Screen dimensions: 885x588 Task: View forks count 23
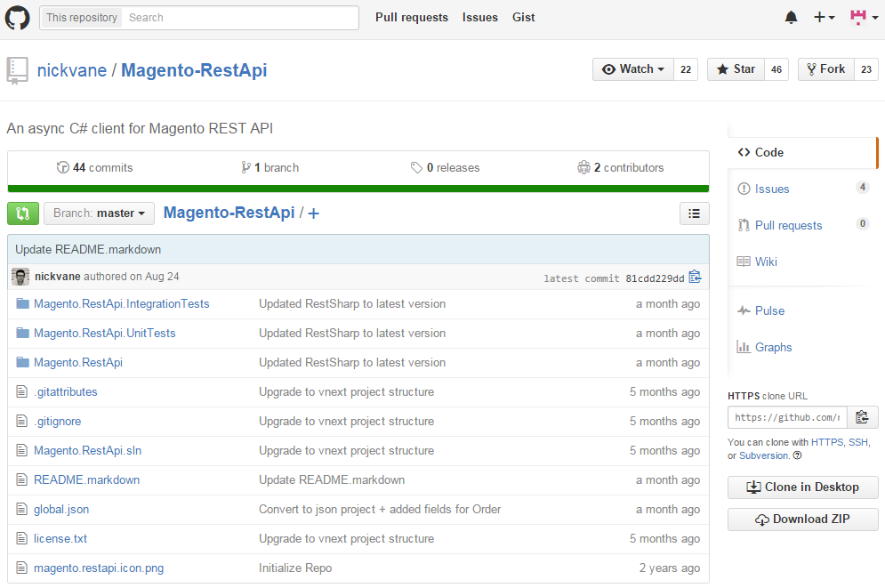865,69
